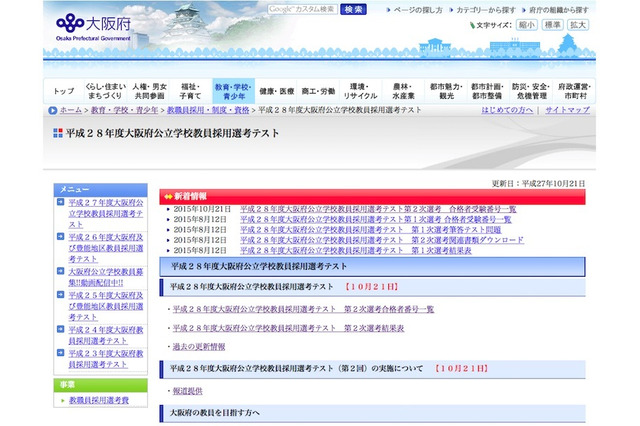This screenshot has height=426, width=640.
Task: Open はじめての方へ link
Action: tap(507, 110)
